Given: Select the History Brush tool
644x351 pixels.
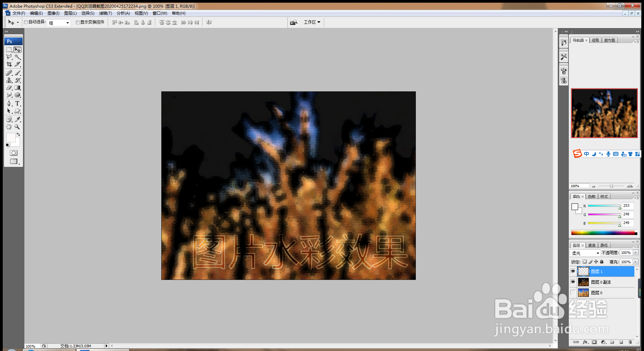Looking at the screenshot, I should point(18,80).
